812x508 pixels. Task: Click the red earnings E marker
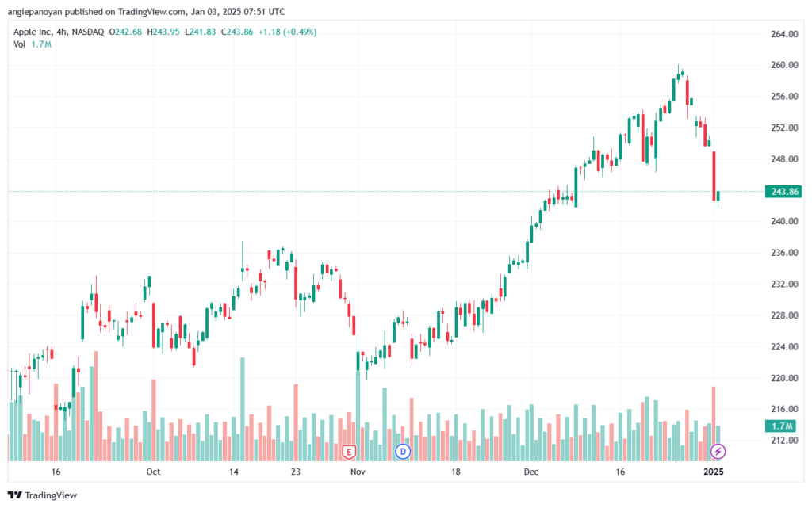(x=349, y=453)
